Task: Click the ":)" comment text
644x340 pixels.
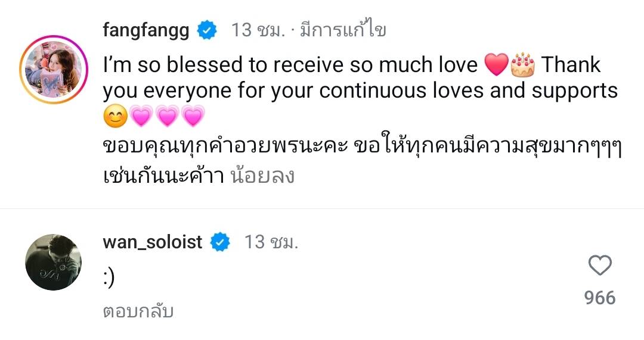Action: point(109,278)
